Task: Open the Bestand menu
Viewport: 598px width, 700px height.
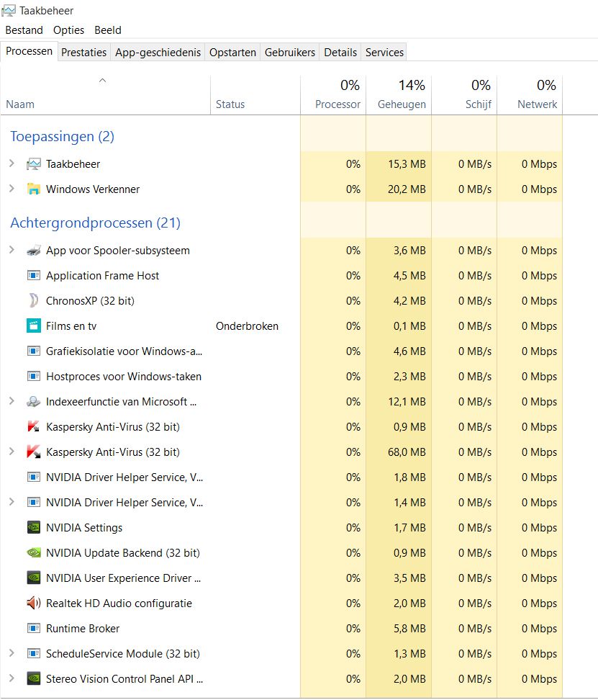Action: [24, 30]
